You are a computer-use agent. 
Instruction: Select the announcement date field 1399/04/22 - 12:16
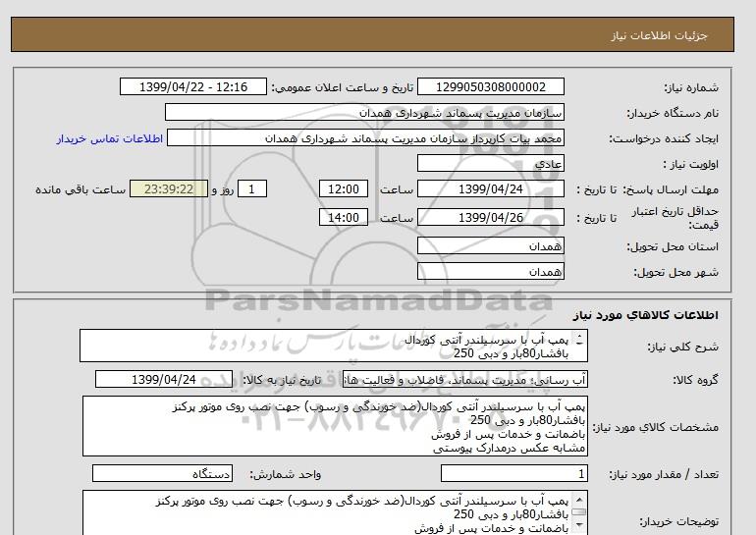point(192,86)
